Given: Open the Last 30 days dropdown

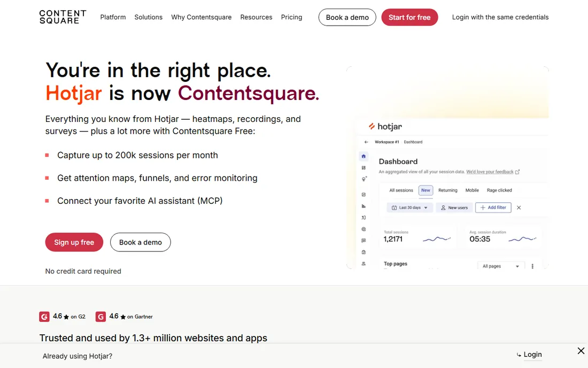Looking at the screenshot, I should point(409,208).
